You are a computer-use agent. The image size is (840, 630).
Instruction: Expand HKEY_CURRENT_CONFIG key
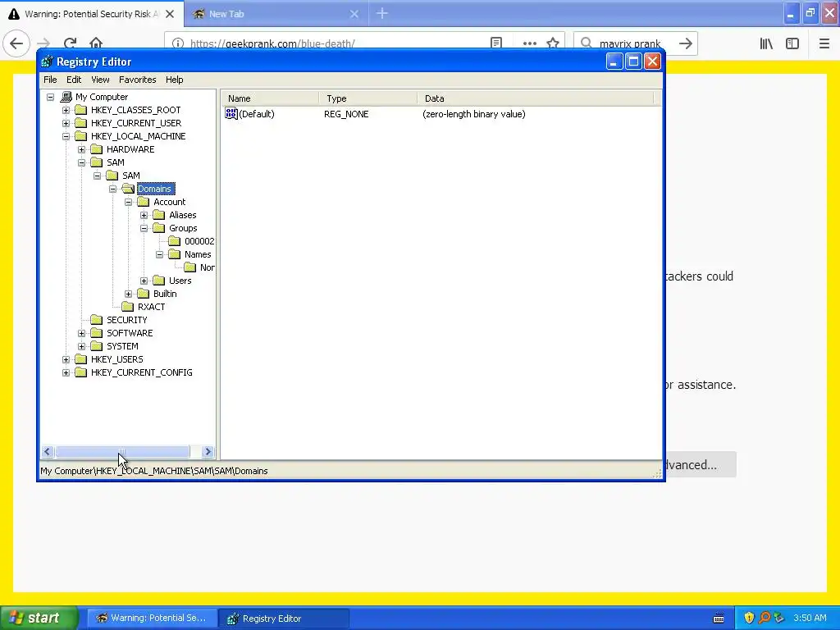(66, 372)
